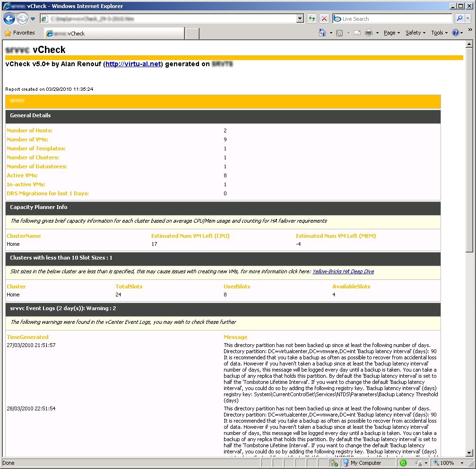Click the browser Back arrow button

pyautogui.click(x=9, y=19)
